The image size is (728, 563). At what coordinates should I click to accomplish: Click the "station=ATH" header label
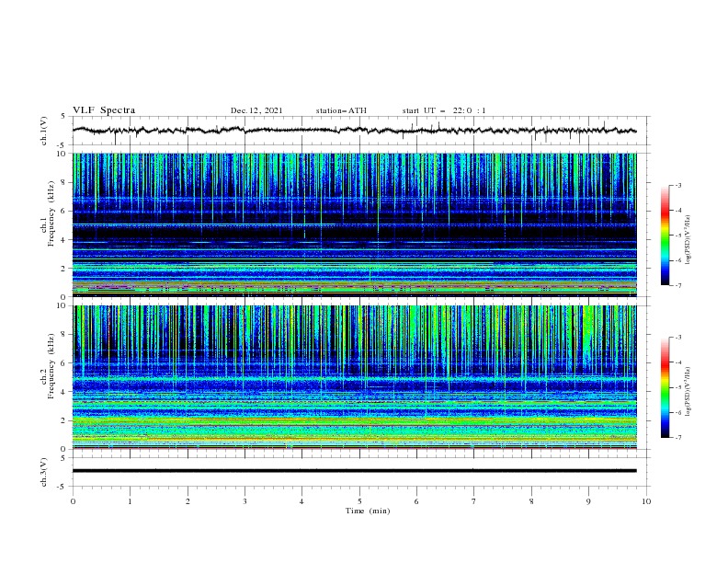[x=341, y=110]
